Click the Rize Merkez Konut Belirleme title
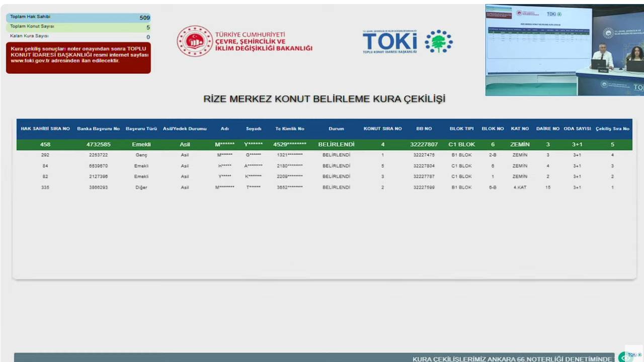 pyautogui.click(x=325, y=99)
